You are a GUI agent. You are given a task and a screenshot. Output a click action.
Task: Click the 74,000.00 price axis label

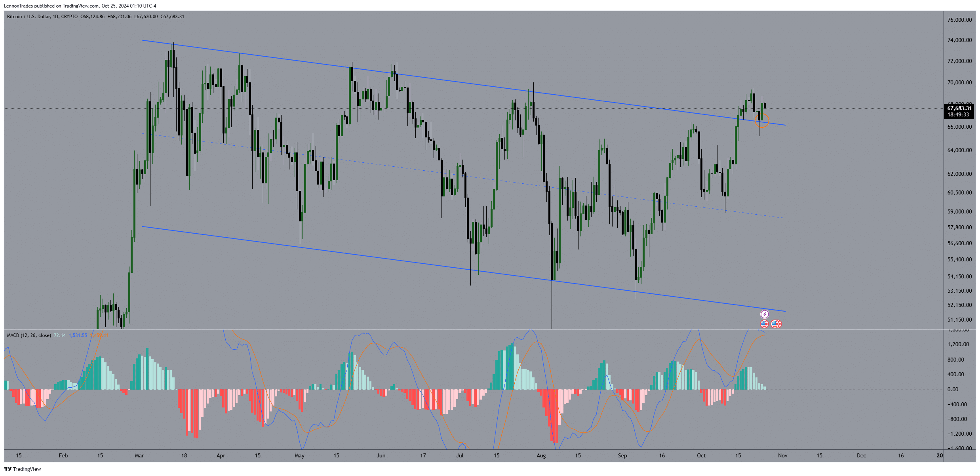[959, 40]
